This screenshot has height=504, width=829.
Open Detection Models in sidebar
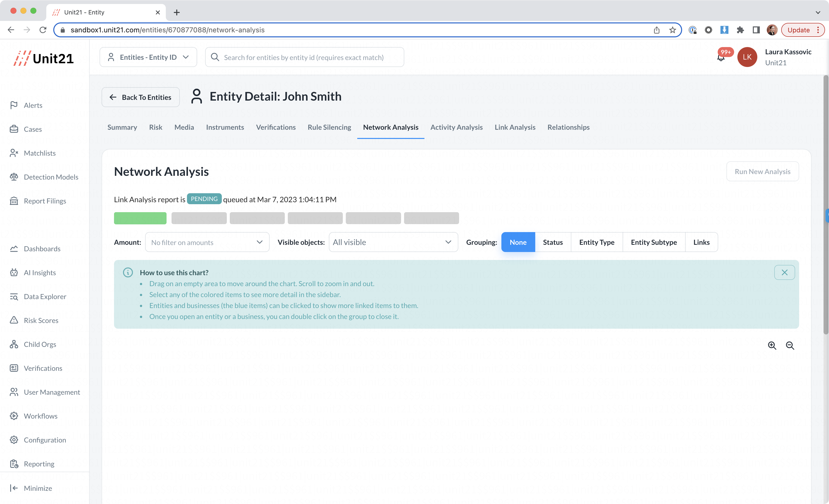point(51,177)
